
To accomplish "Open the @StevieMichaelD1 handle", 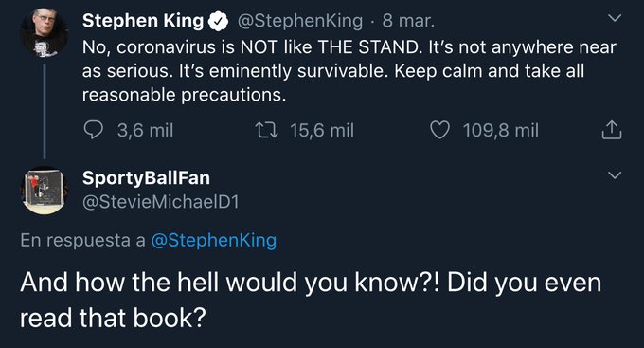I will [161, 202].
